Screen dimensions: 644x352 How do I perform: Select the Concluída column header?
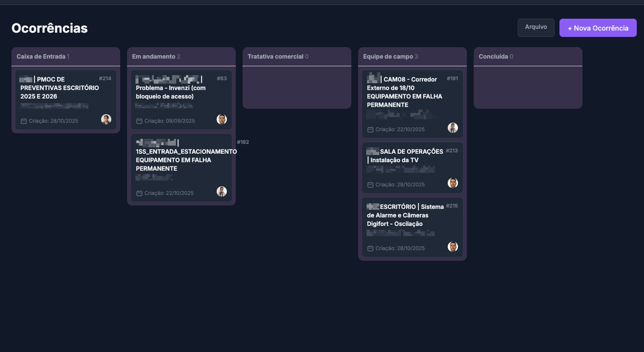tap(494, 56)
